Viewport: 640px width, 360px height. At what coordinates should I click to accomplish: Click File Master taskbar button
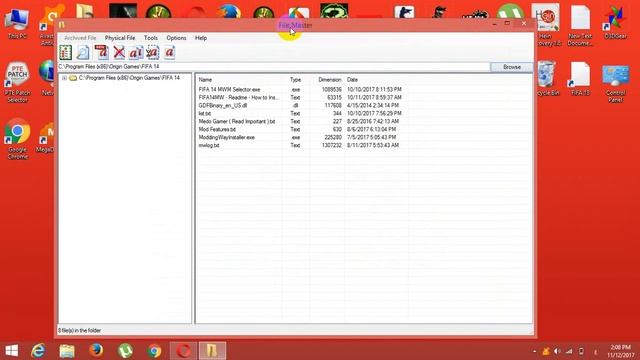tap(212, 351)
